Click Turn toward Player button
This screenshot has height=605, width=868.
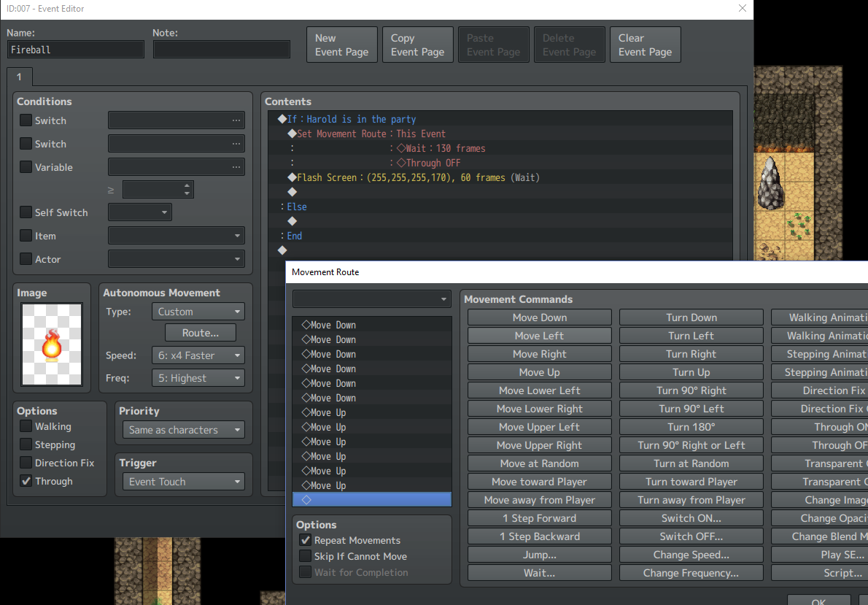coord(691,482)
